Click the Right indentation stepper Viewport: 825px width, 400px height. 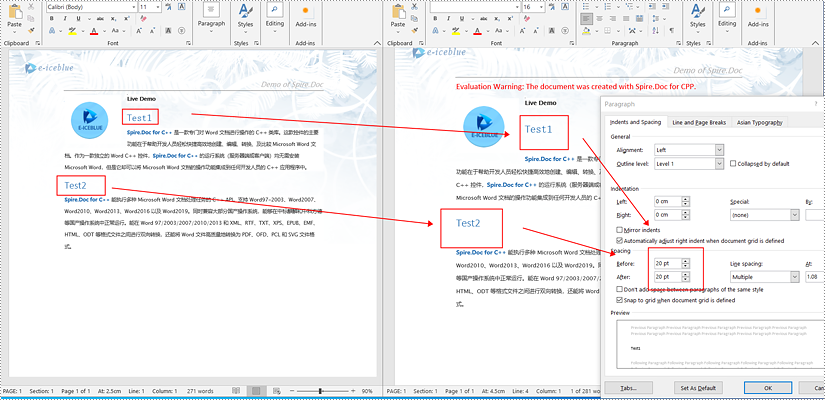coord(686,215)
